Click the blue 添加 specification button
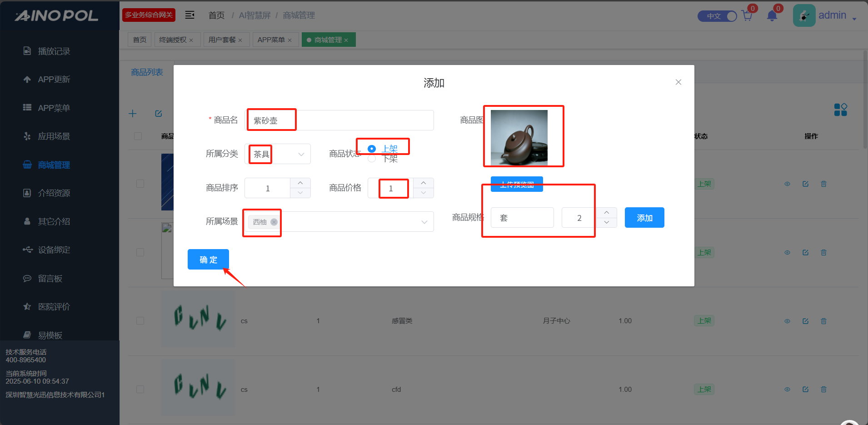 tap(644, 218)
